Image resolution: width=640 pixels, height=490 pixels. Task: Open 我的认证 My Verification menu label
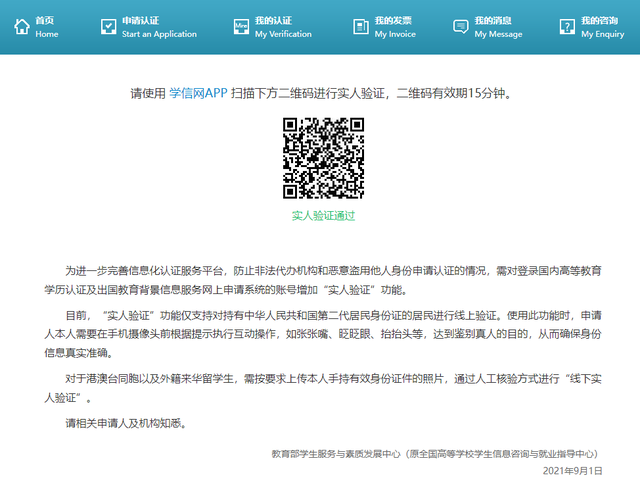click(x=283, y=27)
